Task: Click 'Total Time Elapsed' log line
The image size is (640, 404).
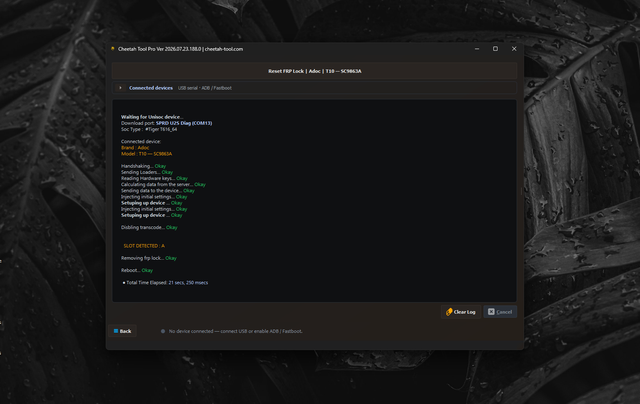Action: [166, 282]
